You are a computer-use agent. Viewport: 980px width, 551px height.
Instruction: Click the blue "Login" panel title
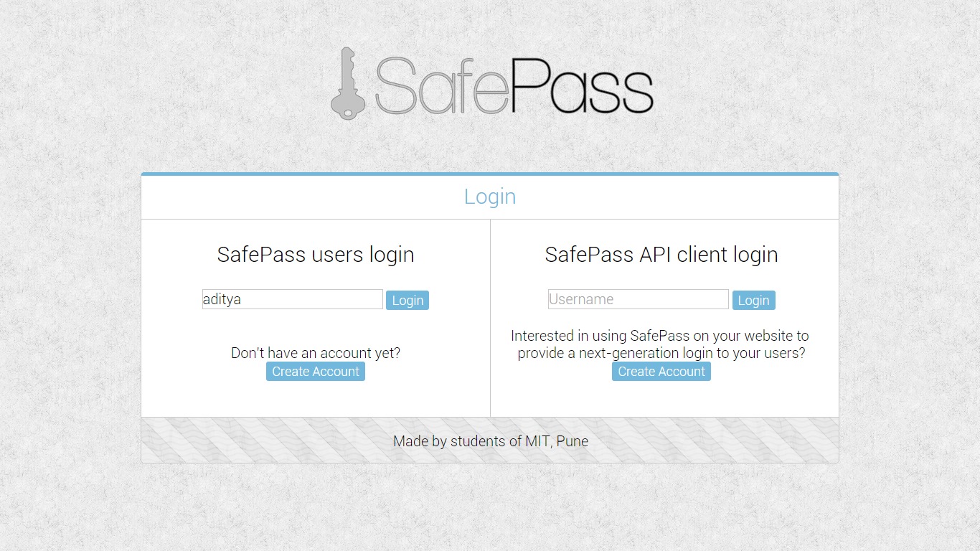coord(490,197)
